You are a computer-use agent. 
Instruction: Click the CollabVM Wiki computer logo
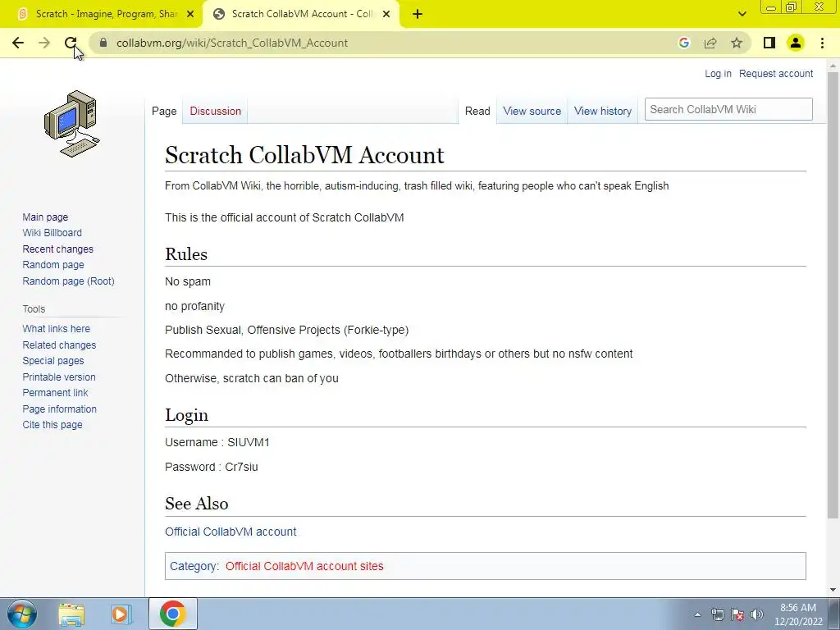click(x=72, y=124)
